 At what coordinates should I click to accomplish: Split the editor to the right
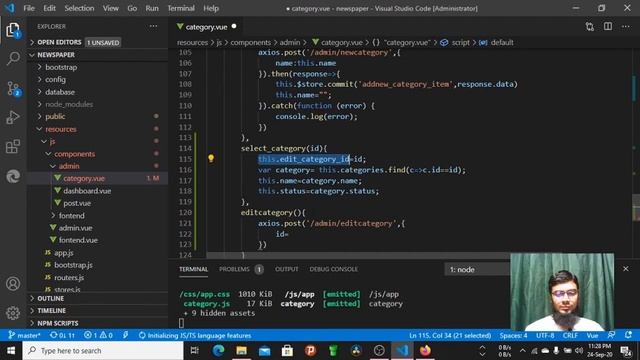(608, 27)
